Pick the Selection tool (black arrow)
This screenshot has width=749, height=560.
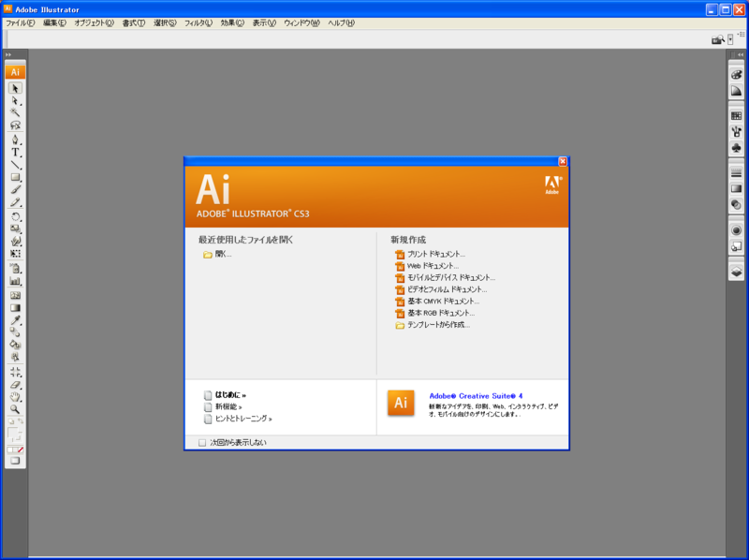tap(15, 88)
